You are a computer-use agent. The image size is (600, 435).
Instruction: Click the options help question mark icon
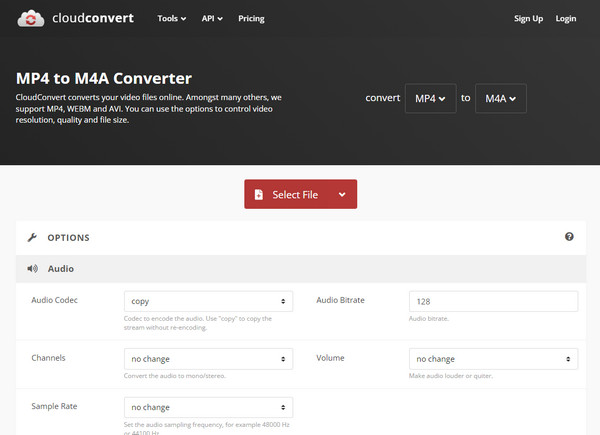569,236
